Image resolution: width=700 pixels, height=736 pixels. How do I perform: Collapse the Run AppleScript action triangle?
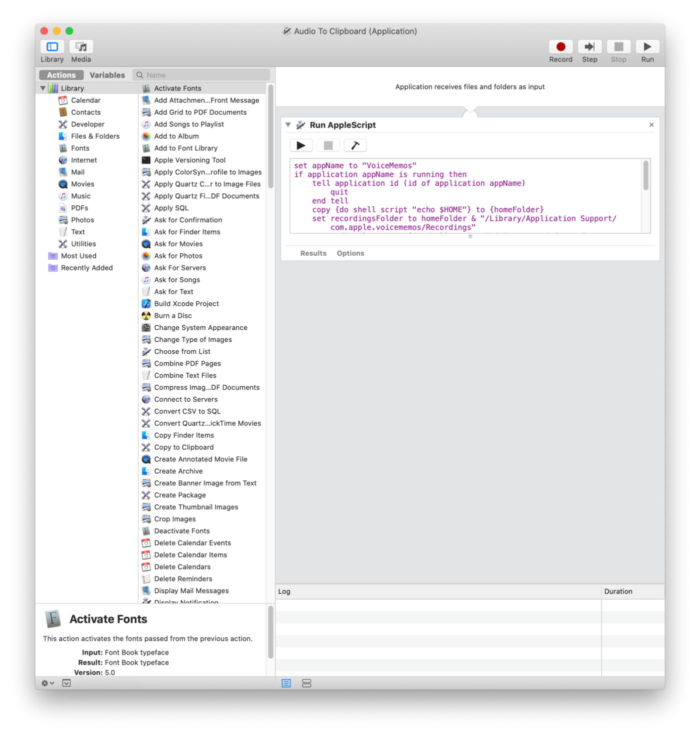pos(288,125)
